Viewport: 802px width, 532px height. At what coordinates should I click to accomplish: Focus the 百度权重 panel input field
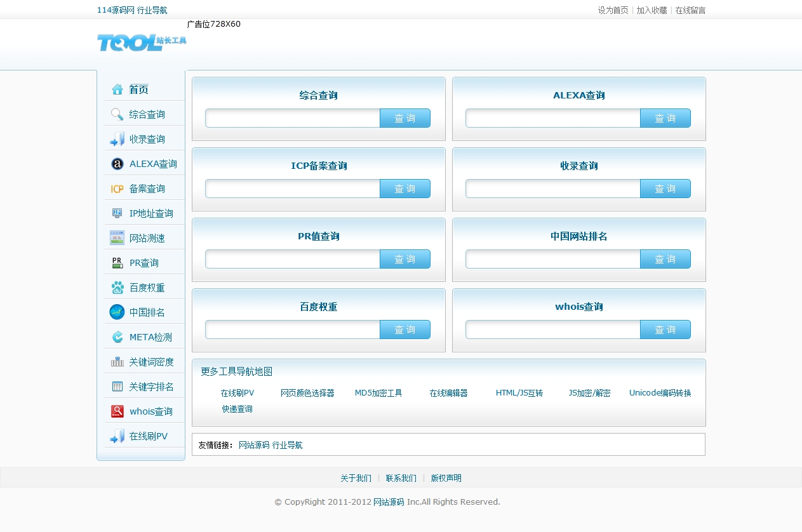tap(293, 329)
